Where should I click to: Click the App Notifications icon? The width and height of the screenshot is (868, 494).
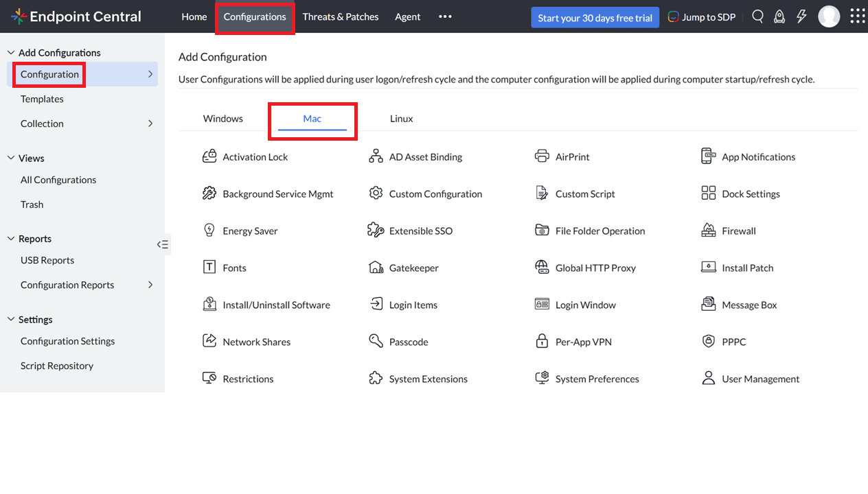click(x=709, y=156)
